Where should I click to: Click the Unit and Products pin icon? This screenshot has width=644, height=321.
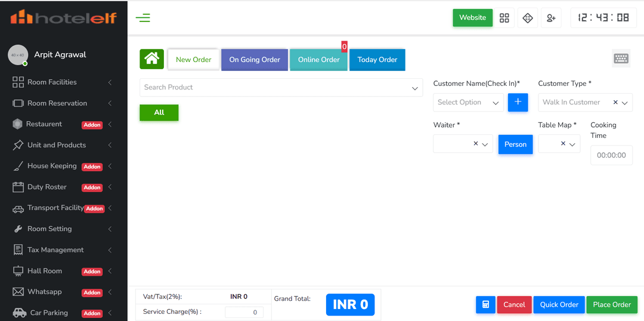pos(18,145)
